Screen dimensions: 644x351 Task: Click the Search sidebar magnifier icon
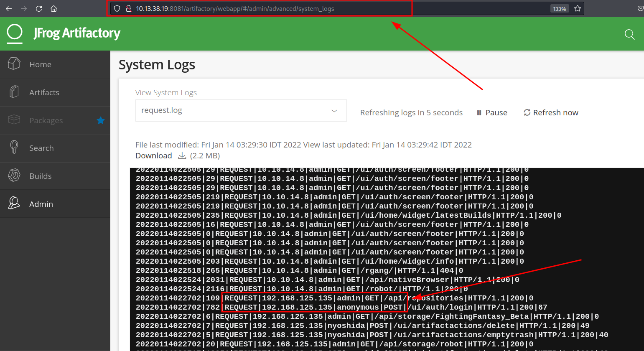[x=14, y=147]
